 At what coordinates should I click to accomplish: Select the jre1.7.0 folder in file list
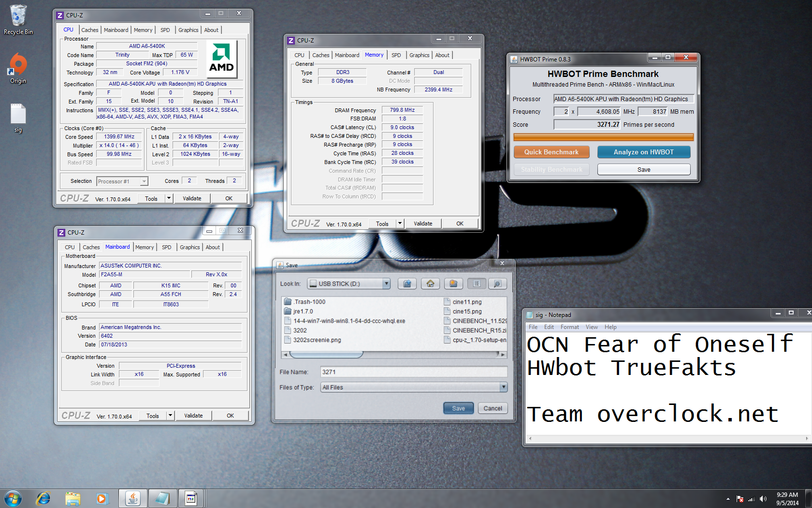[x=299, y=312]
